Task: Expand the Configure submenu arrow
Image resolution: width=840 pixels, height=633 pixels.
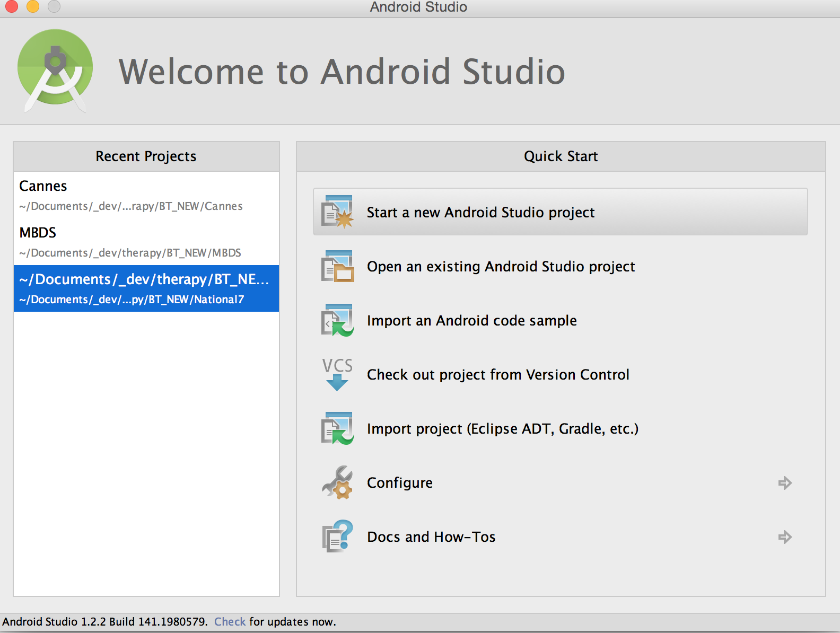Action: click(x=785, y=483)
